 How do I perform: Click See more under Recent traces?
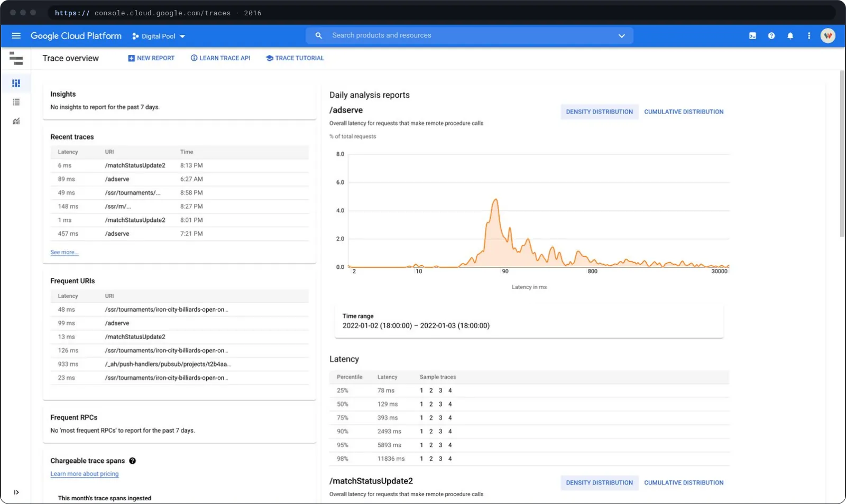coord(65,253)
